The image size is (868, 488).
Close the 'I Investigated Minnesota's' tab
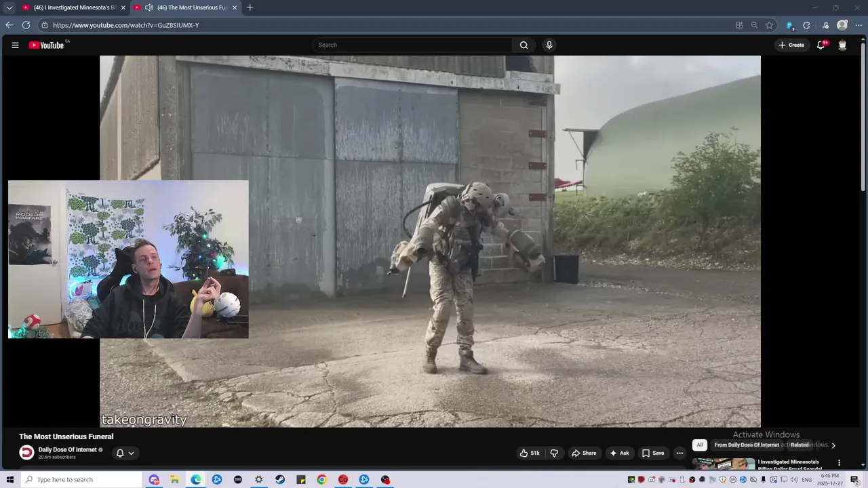[123, 7]
